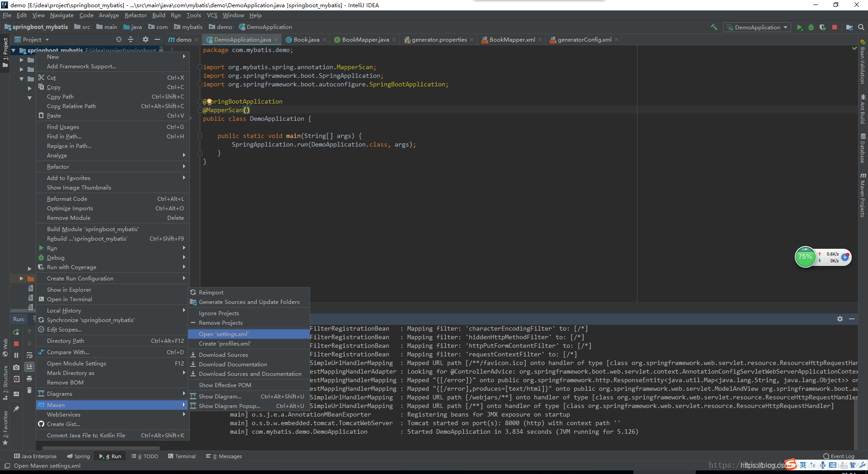Collapse all in the Project panel header
The height and width of the screenshot is (474, 868).
click(131, 40)
